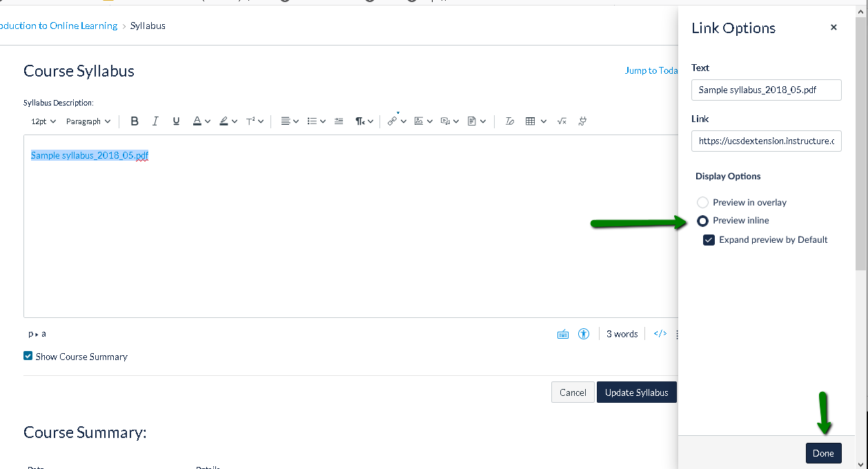Click the Done button in Link Options
This screenshot has width=868, height=469.
[823, 453]
